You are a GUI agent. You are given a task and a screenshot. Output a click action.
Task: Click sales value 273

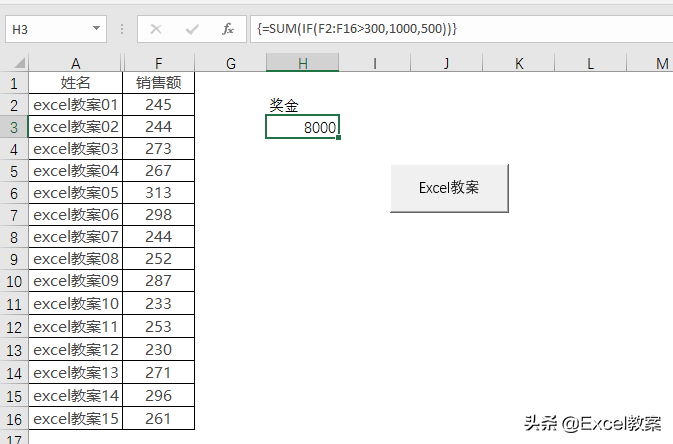point(159,149)
